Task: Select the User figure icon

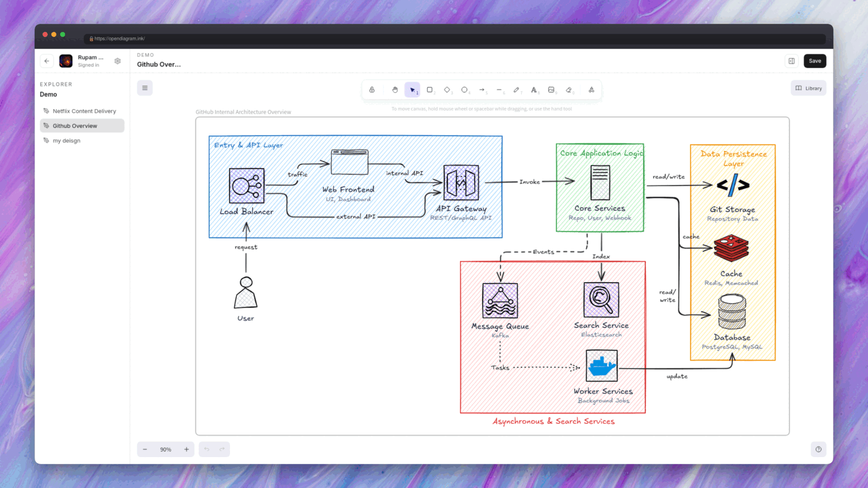Action: pos(246,293)
